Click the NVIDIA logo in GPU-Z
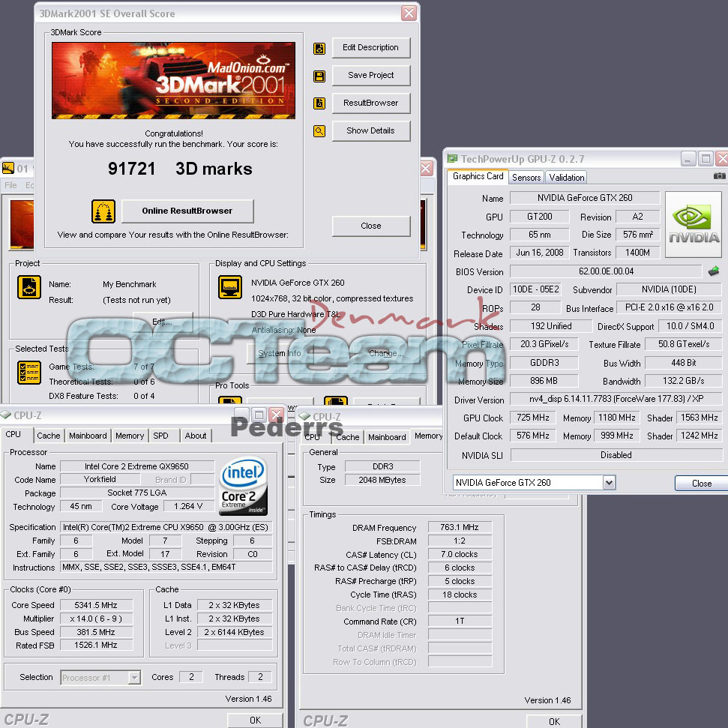The width and height of the screenshot is (728, 728). 694,224
